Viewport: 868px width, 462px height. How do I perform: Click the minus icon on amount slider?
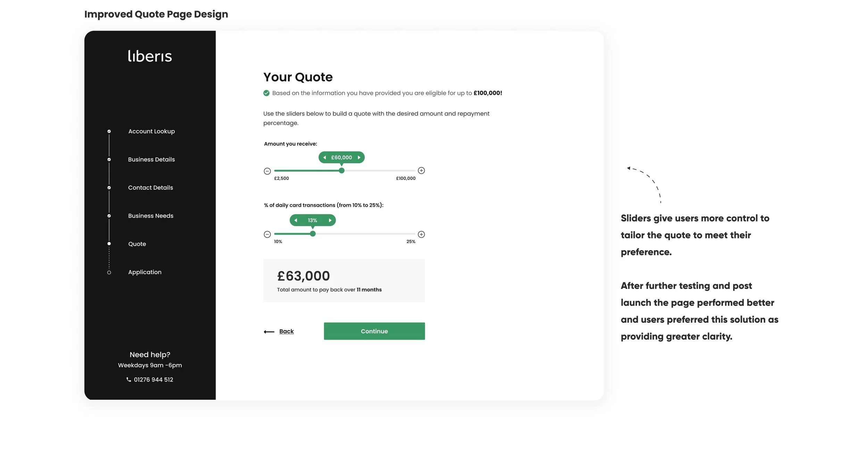pos(267,171)
